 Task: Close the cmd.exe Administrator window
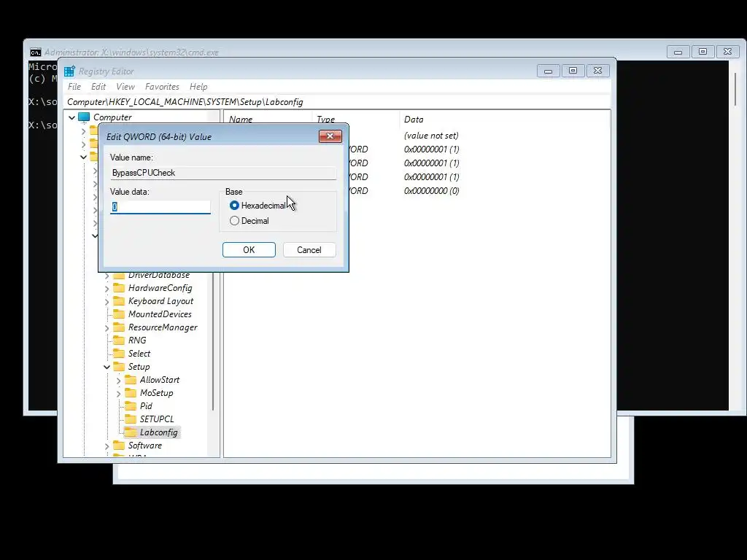(728, 52)
